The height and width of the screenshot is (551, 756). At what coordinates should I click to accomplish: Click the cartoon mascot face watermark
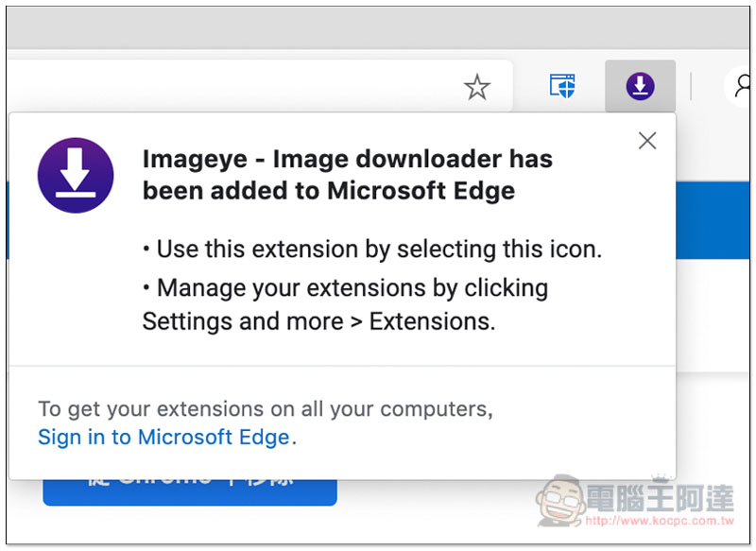click(559, 500)
